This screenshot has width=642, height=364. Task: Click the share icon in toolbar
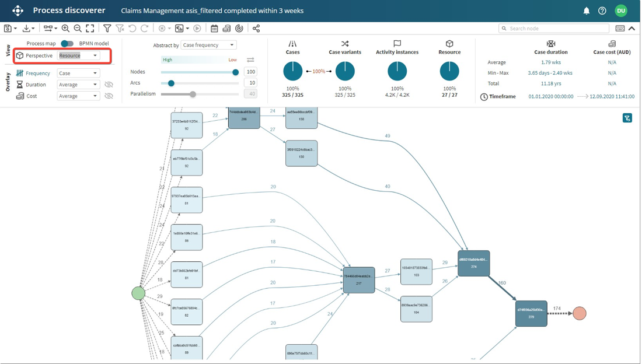(256, 28)
